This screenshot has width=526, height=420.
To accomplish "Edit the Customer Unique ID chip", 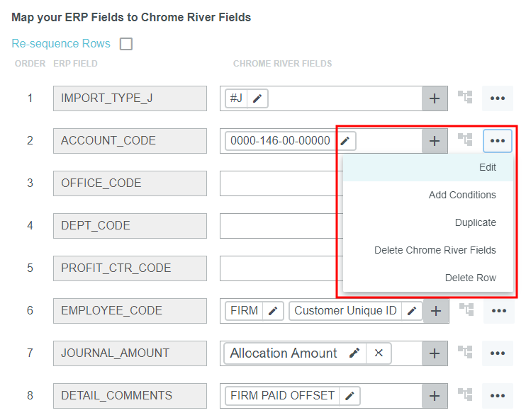I will point(412,311).
